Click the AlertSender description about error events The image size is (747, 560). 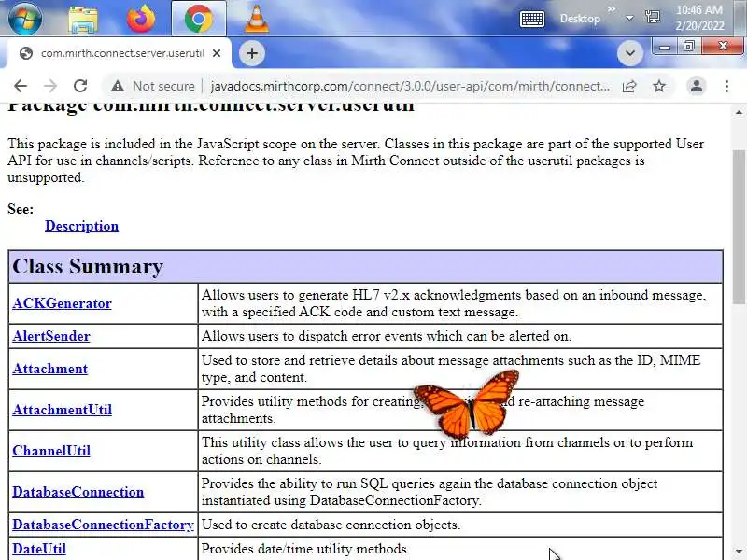(387, 336)
